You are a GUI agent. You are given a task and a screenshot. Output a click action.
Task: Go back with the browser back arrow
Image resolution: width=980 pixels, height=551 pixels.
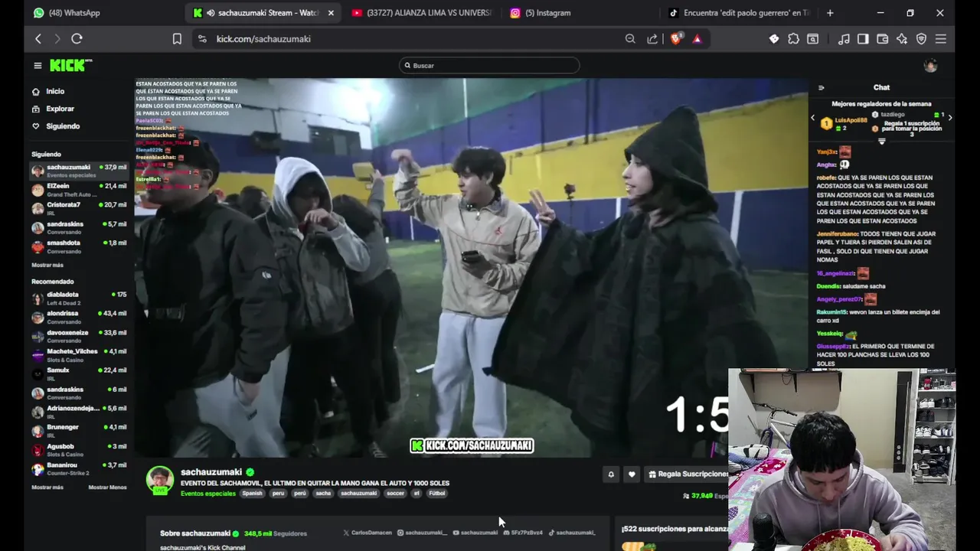click(38, 38)
